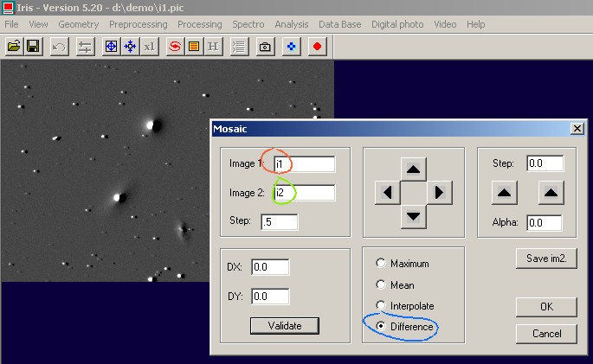The width and height of the screenshot is (593, 364).
Task: Select the Mean radio button
Action: pyautogui.click(x=381, y=284)
